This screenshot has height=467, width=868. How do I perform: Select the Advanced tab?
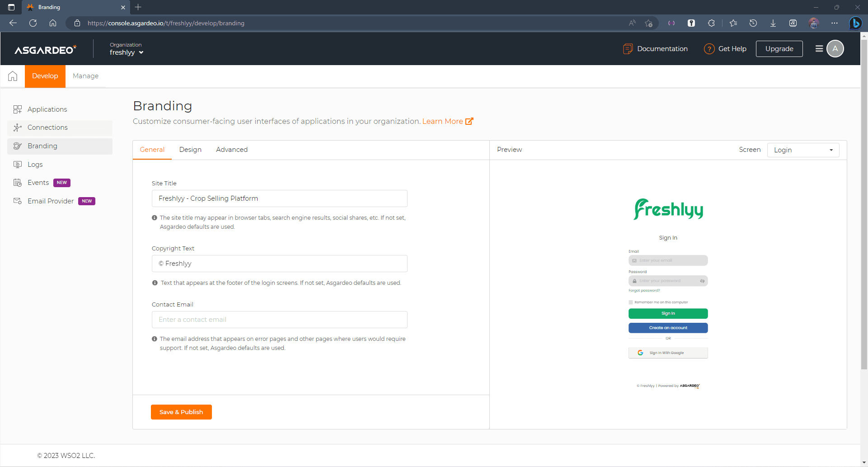click(232, 150)
